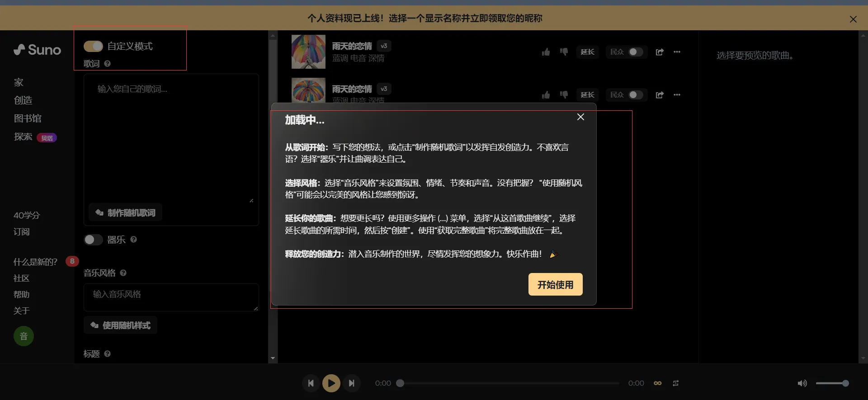
Task: Open the 社区 community link
Action: pyautogui.click(x=21, y=278)
